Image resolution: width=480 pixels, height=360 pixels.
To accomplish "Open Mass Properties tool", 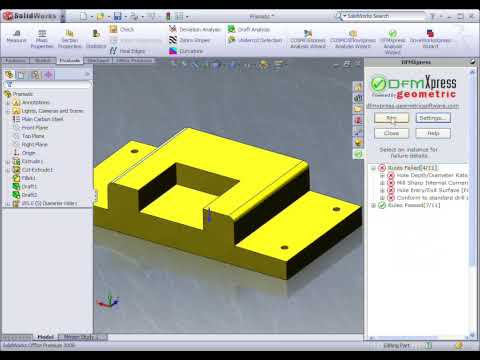I will click(x=42, y=39).
